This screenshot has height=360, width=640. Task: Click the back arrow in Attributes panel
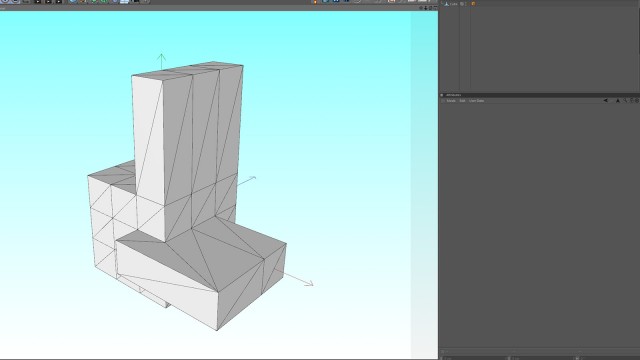coord(605,100)
